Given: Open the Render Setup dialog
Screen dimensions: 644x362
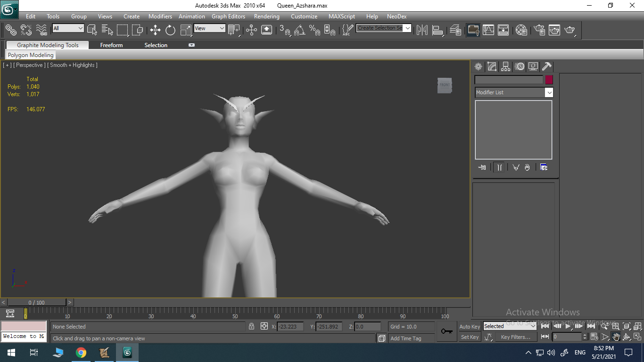Looking at the screenshot, I should click(539, 30).
